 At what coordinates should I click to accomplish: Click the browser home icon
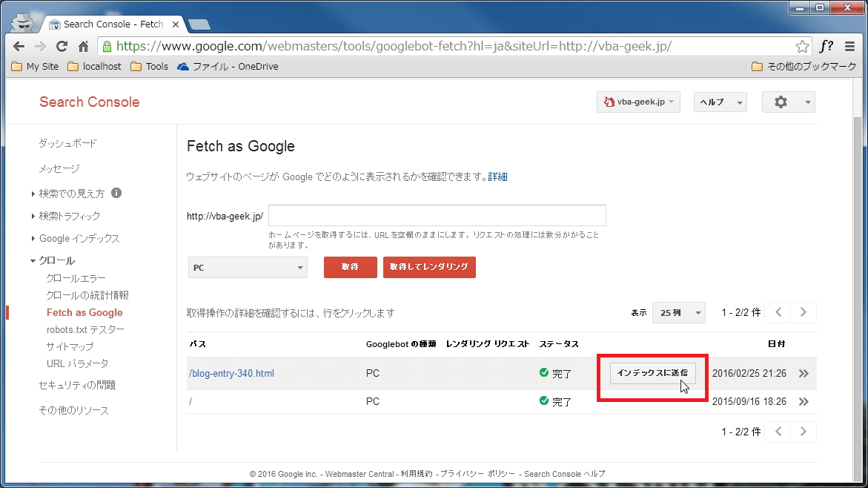click(x=83, y=47)
